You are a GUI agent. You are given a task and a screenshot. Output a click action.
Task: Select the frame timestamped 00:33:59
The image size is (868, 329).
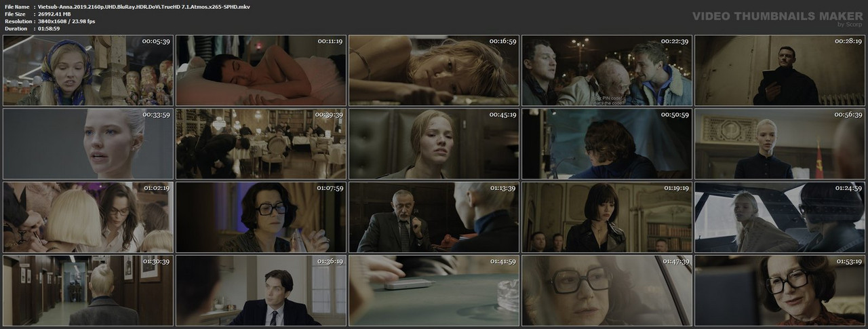tap(88, 144)
